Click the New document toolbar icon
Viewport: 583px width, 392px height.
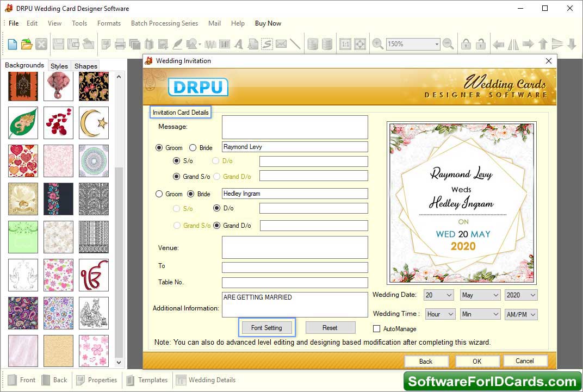pyautogui.click(x=13, y=44)
